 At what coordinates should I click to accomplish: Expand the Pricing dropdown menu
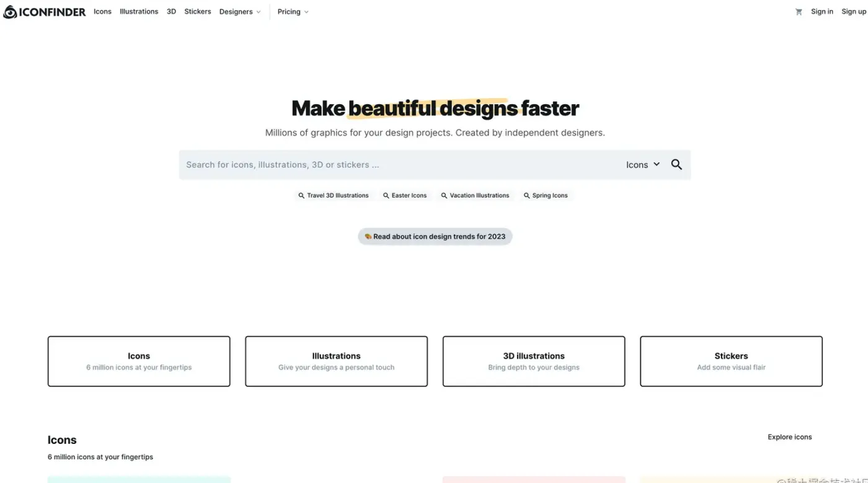[x=293, y=12]
